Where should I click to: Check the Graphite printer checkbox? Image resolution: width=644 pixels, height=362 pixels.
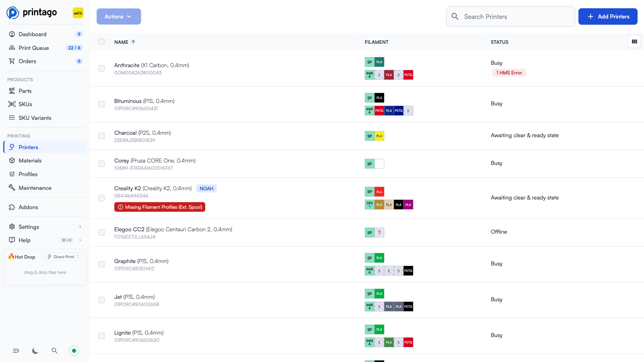(101, 264)
